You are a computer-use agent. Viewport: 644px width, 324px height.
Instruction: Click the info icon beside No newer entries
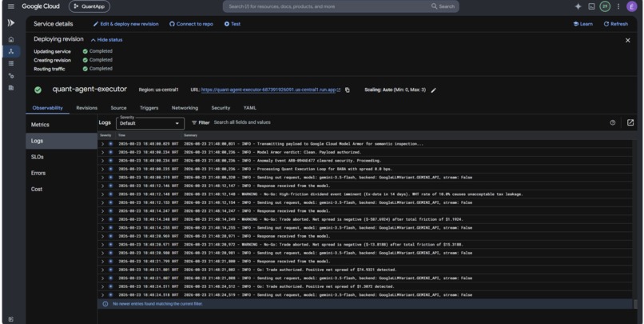105,304
